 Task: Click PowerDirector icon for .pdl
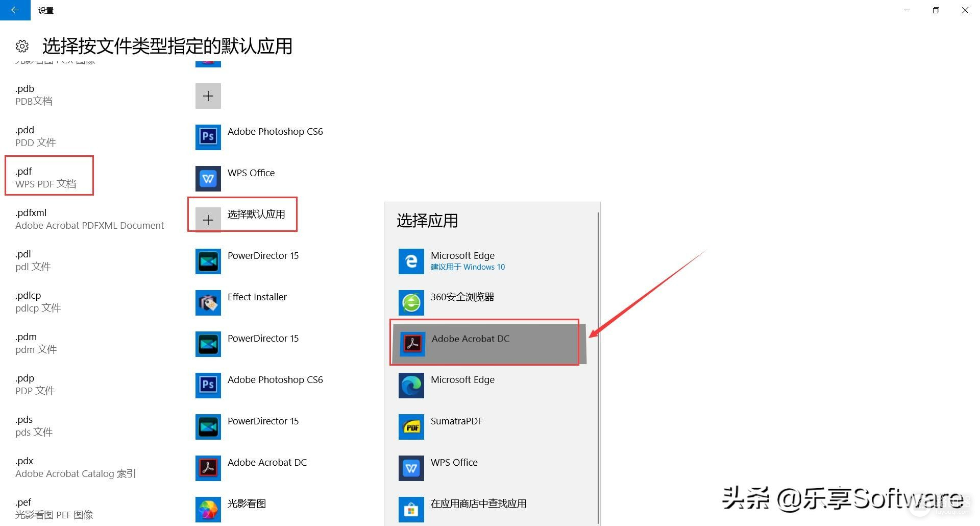(208, 261)
